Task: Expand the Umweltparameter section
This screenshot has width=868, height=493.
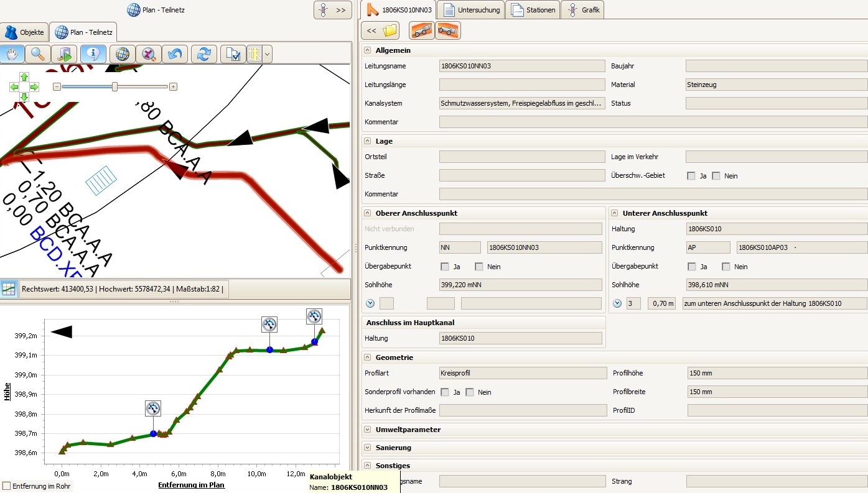Action: tap(368, 430)
